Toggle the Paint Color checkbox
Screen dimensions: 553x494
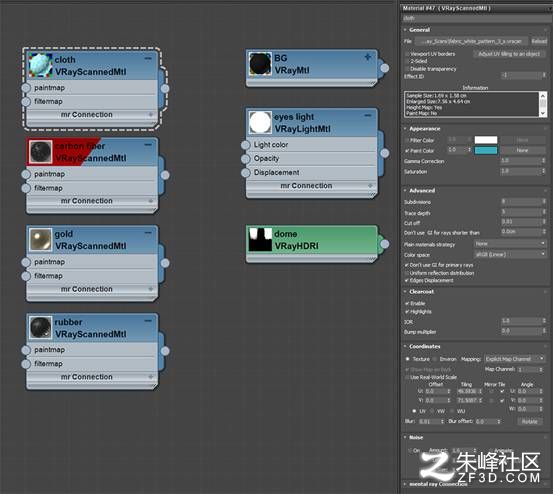tap(407, 151)
